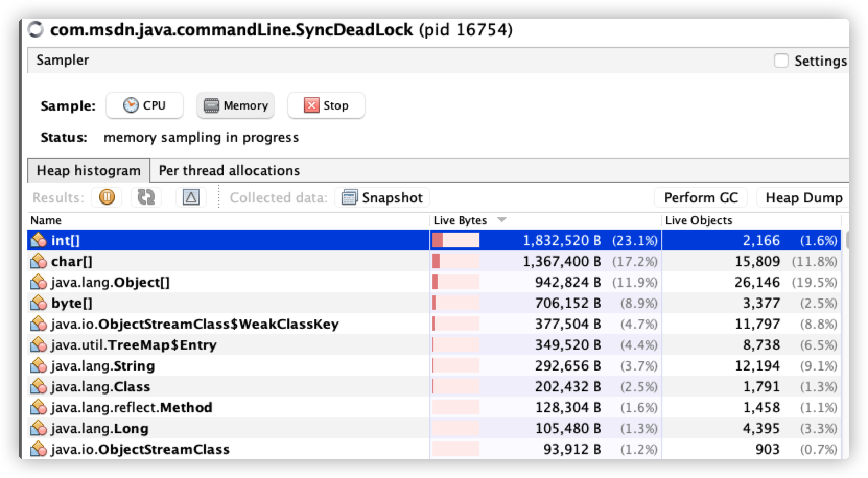Viewport: 868px width, 478px height.
Task: Click the red Stop sampling icon
Action: (311, 105)
